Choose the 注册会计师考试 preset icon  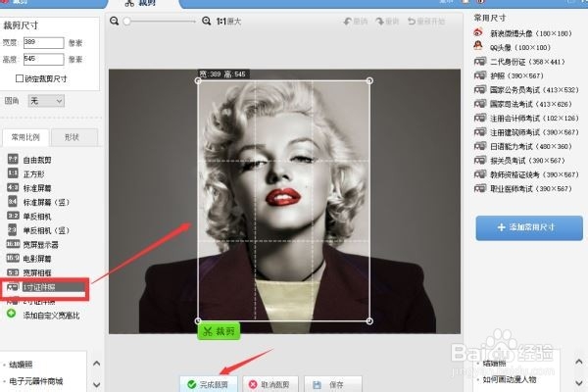click(480, 118)
